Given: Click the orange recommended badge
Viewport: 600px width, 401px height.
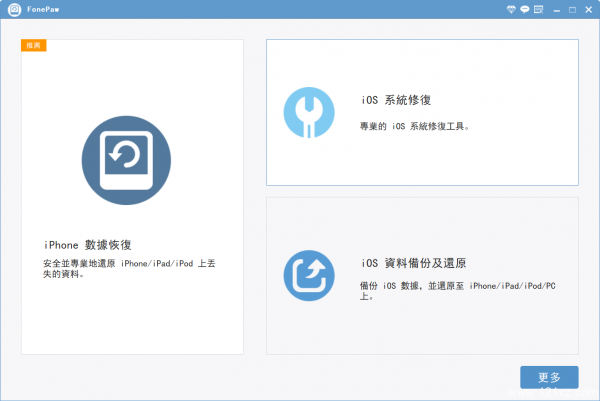Looking at the screenshot, I should click(34, 45).
